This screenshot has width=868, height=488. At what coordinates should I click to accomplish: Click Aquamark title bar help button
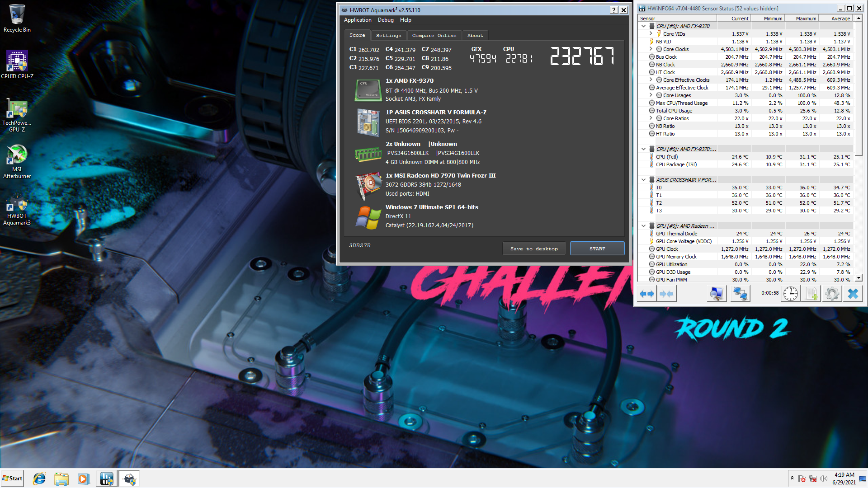click(613, 10)
